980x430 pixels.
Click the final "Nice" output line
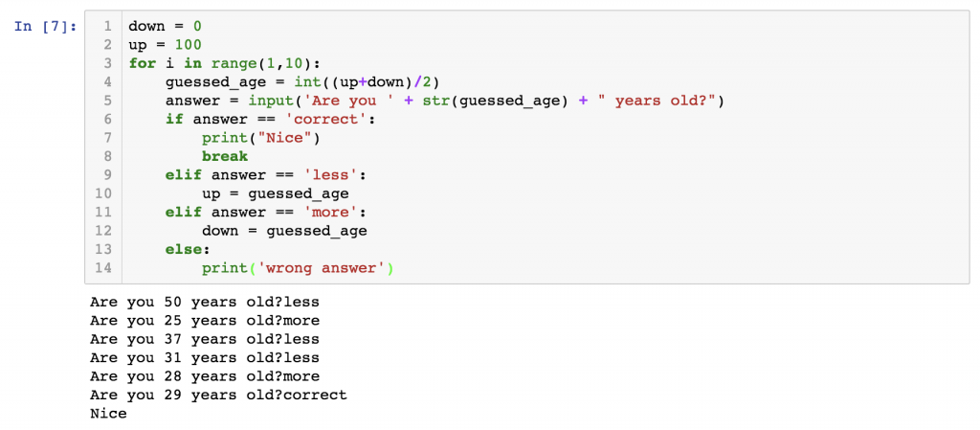tap(108, 414)
